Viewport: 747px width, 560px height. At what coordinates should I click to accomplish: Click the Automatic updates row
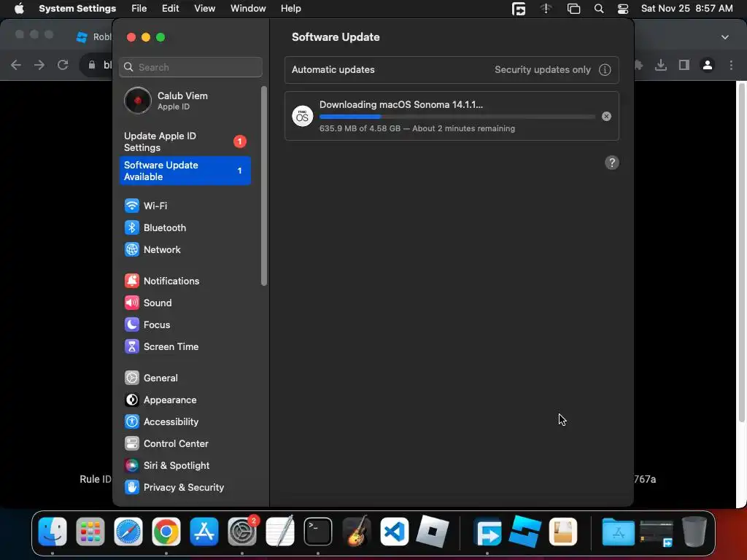(x=452, y=70)
